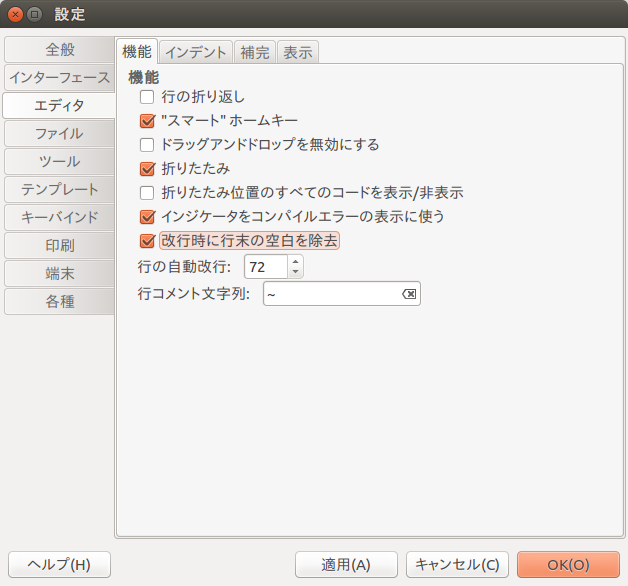The width and height of the screenshot is (628, 586).
Task: Select the テンプレート sidebar category
Action: pyautogui.click(x=59, y=189)
